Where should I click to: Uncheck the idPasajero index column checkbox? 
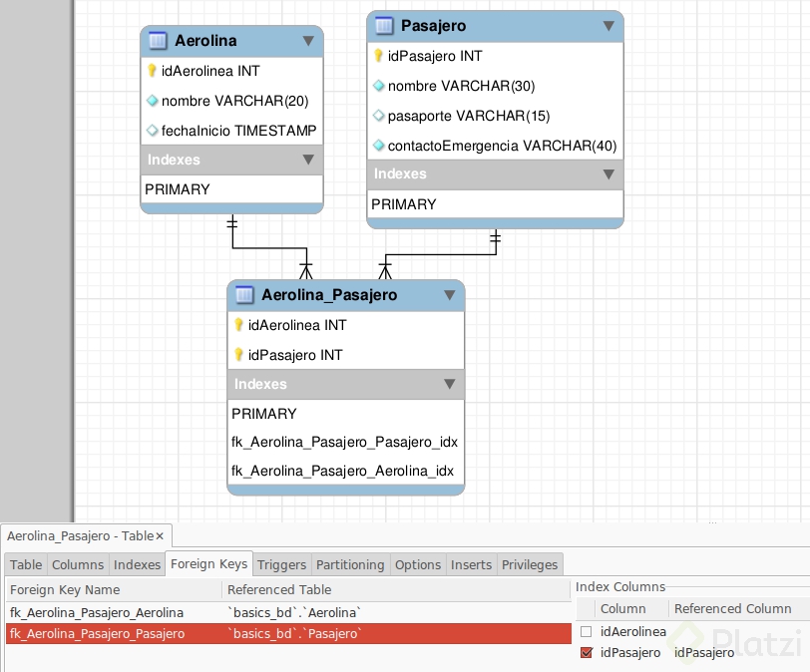click(586, 652)
